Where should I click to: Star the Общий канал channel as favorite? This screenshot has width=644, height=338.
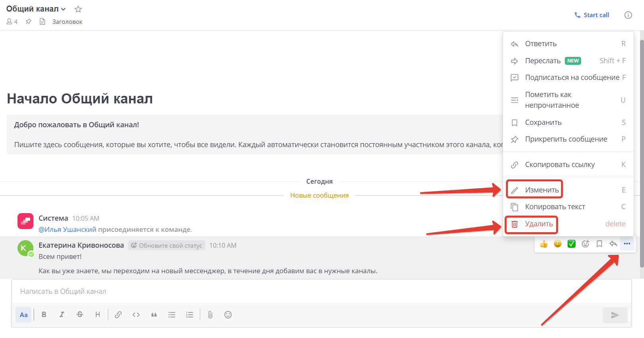[x=78, y=9]
